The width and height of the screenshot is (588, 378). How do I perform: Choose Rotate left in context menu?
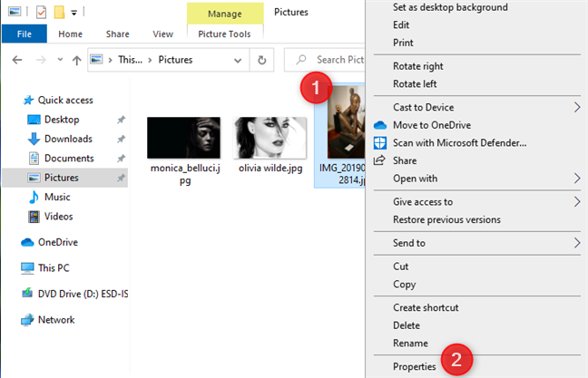point(415,84)
